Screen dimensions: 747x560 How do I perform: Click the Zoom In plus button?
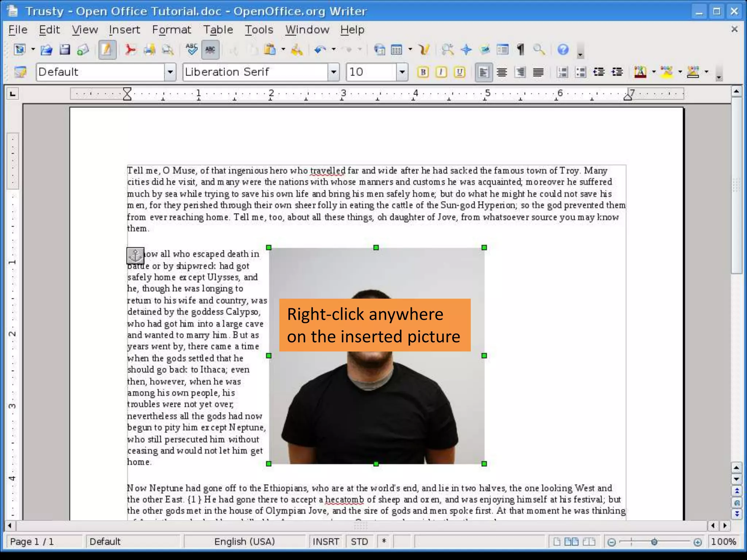pos(697,542)
